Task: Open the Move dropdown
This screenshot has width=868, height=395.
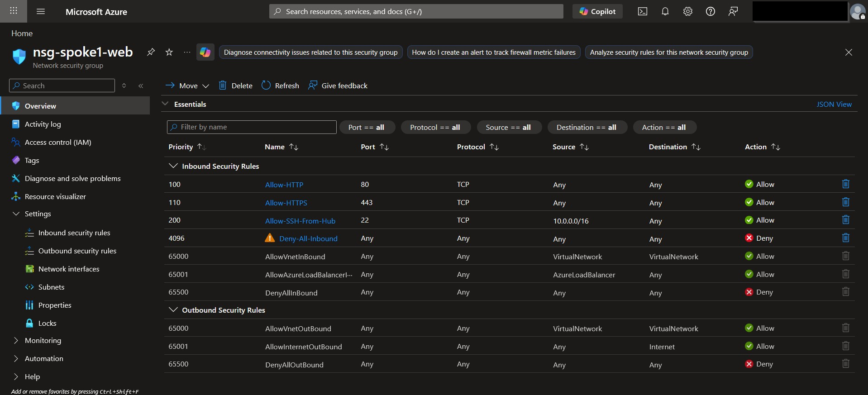Action: pos(187,86)
